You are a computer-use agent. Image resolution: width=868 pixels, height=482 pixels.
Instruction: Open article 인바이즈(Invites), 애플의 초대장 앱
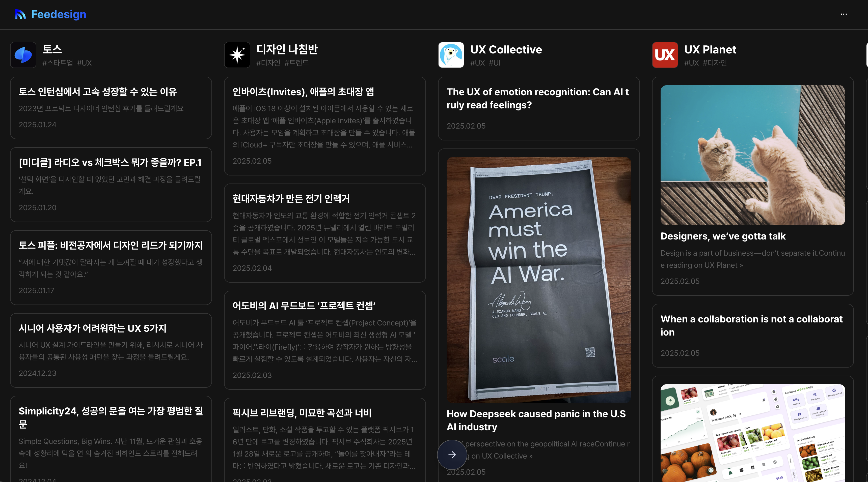(303, 92)
